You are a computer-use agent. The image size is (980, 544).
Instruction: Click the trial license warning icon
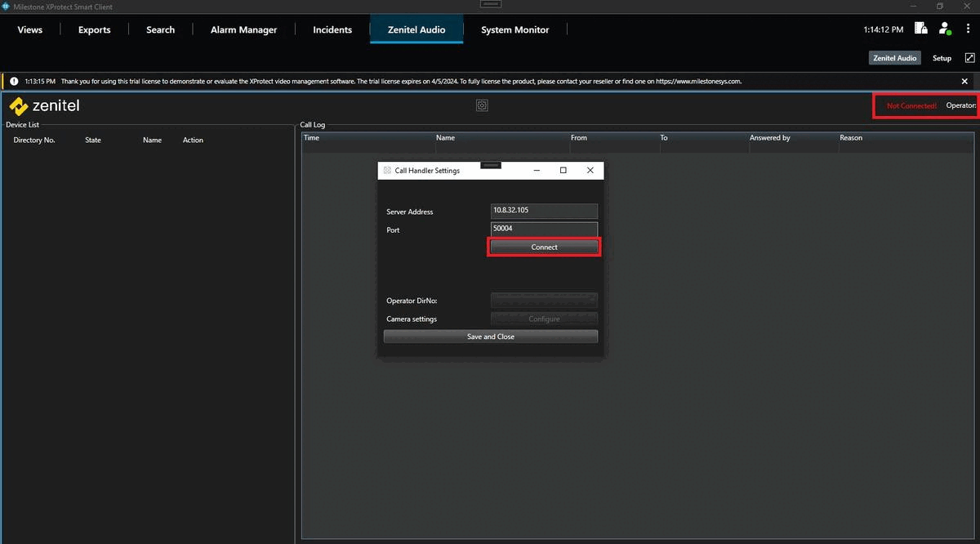tap(14, 82)
